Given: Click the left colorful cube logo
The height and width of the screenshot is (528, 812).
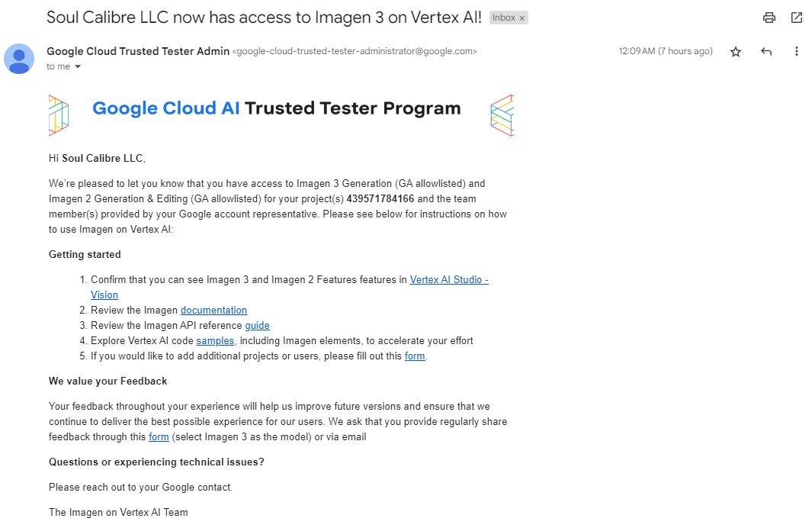Looking at the screenshot, I should tap(59, 115).
